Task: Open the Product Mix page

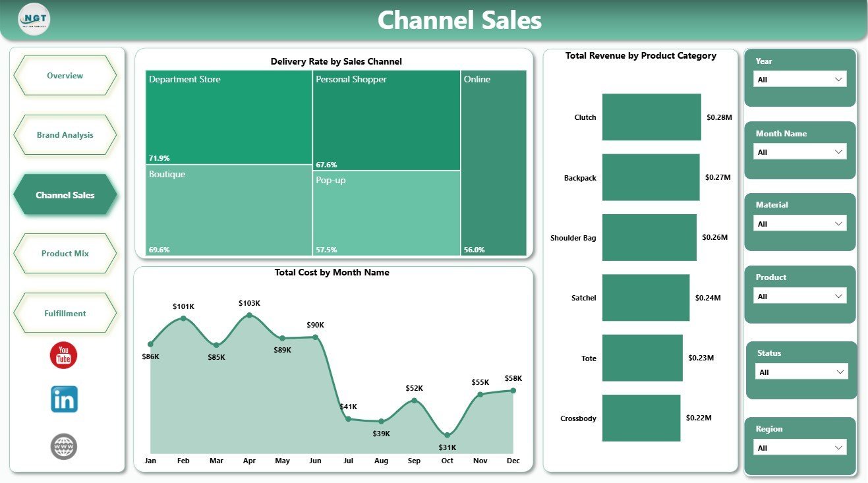Action: [x=65, y=254]
